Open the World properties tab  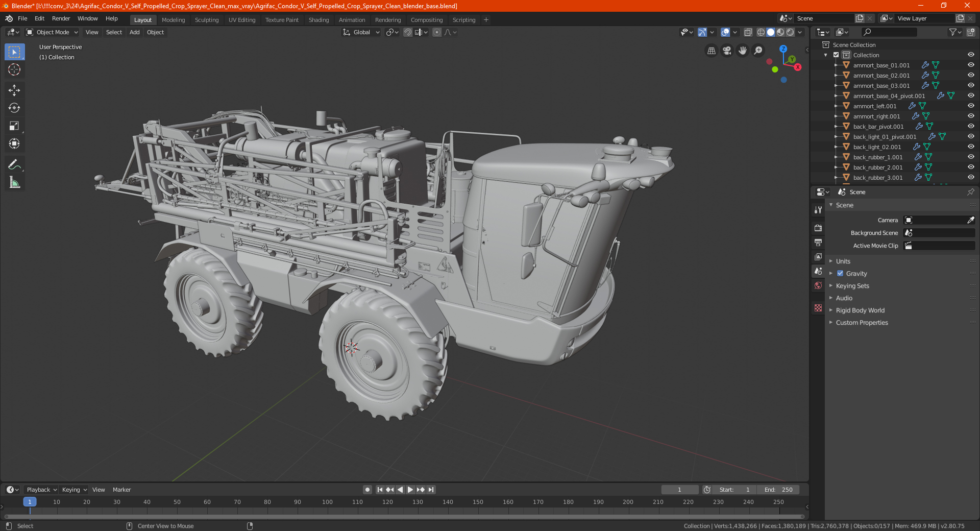click(818, 285)
